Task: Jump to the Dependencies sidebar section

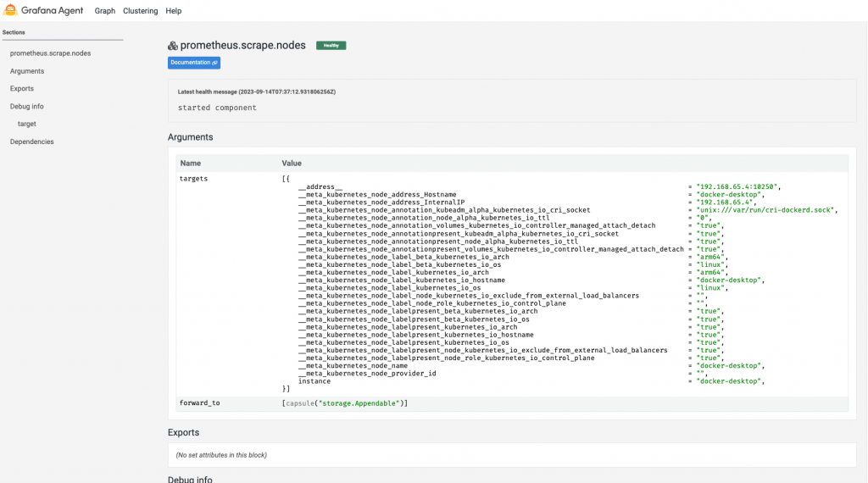Action: (31, 142)
